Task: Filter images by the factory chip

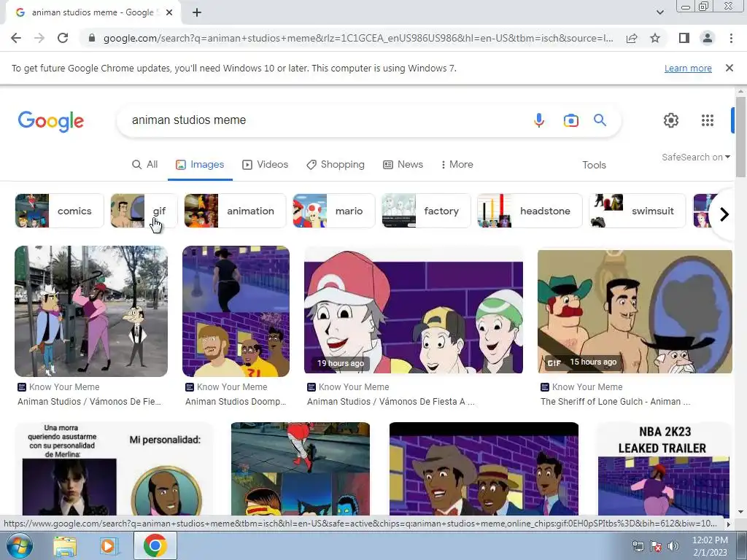Action: pyautogui.click(x=426, y=211)
